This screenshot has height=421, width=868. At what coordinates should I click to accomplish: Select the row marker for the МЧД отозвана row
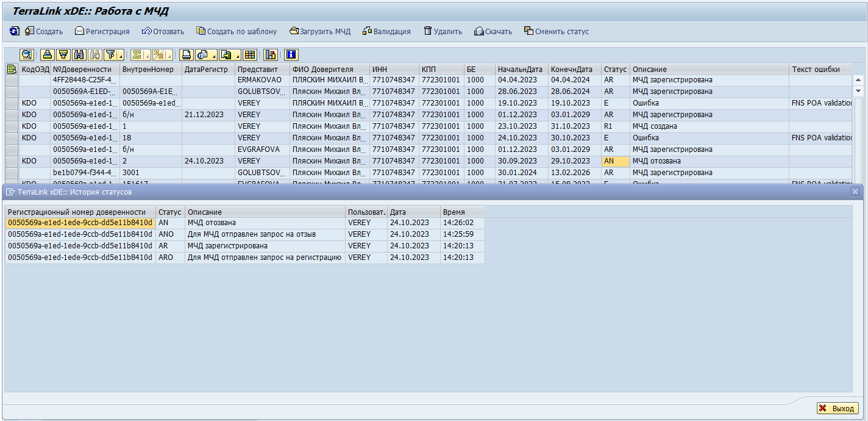pos(12,161)
